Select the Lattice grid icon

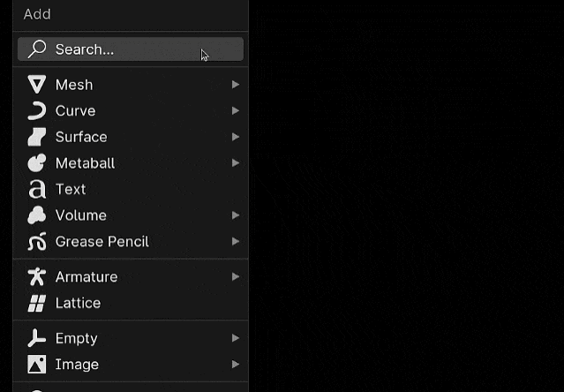pyautogui.click(x=37, y=303)
